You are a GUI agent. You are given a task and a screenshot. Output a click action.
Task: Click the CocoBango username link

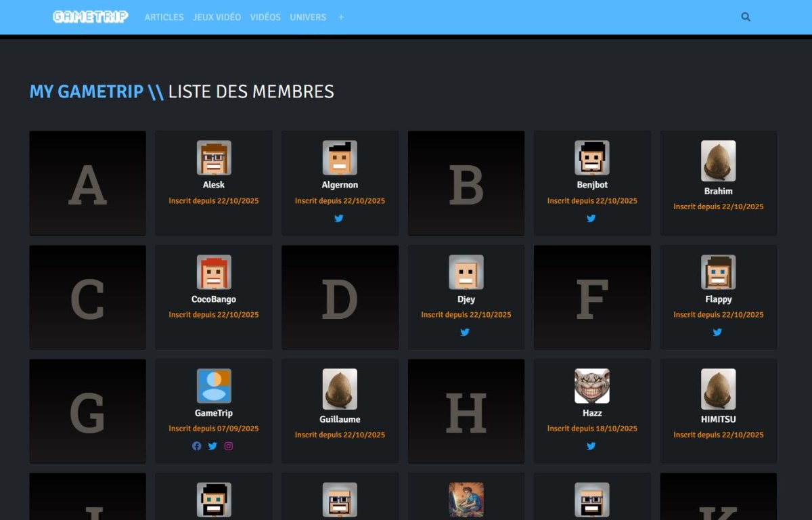214,299
